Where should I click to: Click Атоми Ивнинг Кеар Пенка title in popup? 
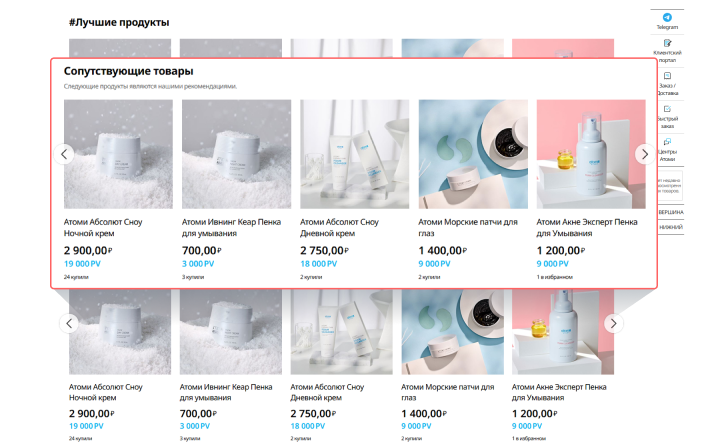[x=231, y=227]
